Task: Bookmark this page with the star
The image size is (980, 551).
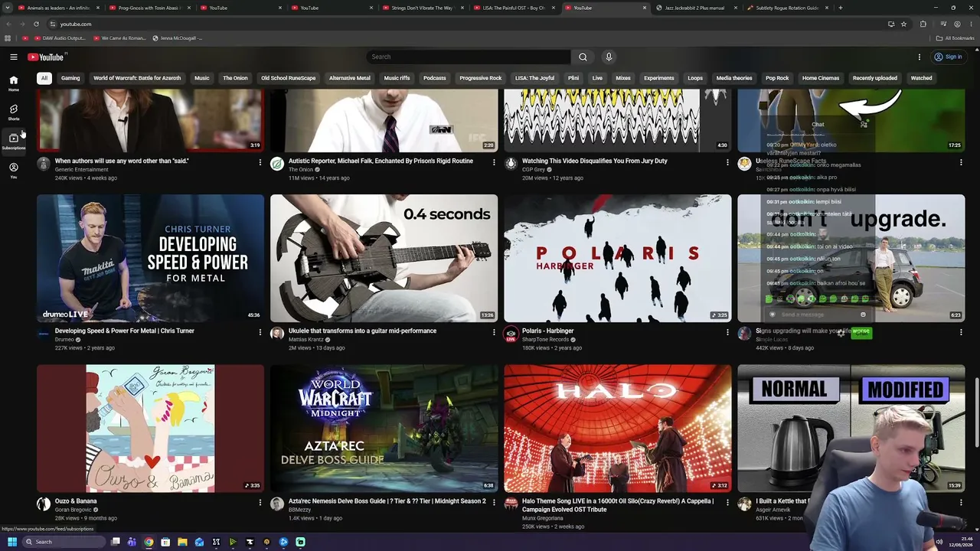Action: point(903,24)
